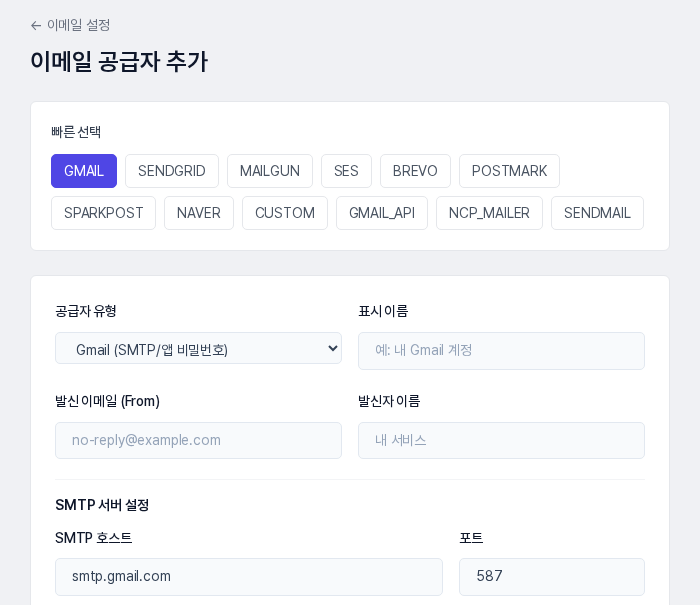Select the GMAIL_API preset
The width and height of the screenshot is (700, 605).
382,213
